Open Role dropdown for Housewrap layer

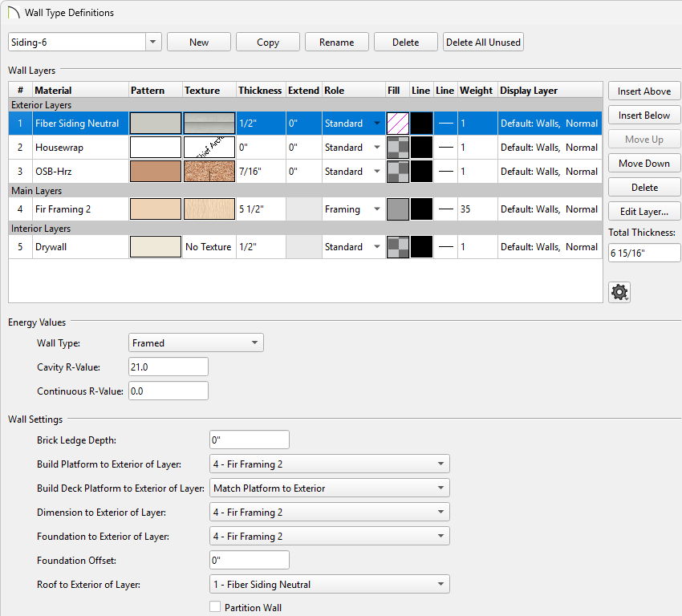pyautogui.click(x=376, y=148)
